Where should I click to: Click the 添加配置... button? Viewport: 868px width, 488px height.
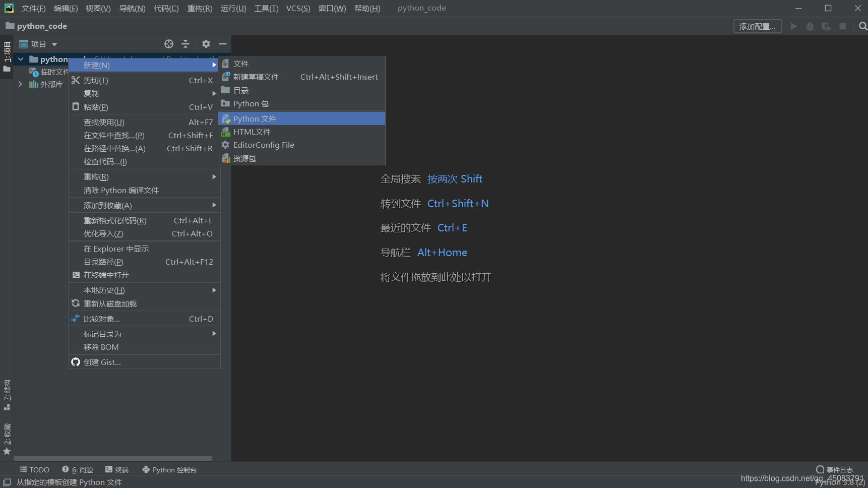pyautogui.click(x=758, y=26)
